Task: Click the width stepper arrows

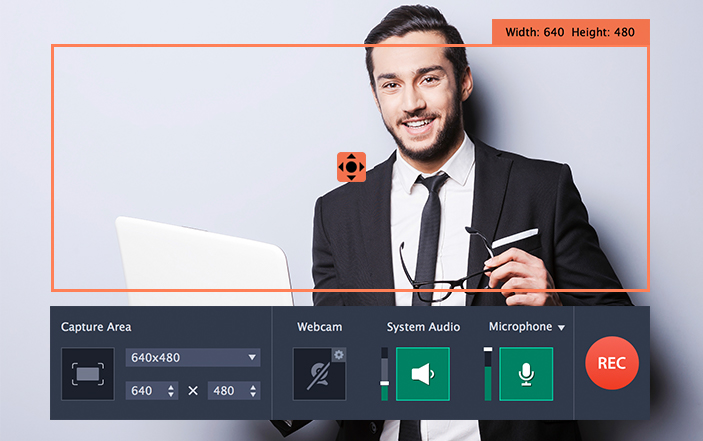Action: pos(171,391)
